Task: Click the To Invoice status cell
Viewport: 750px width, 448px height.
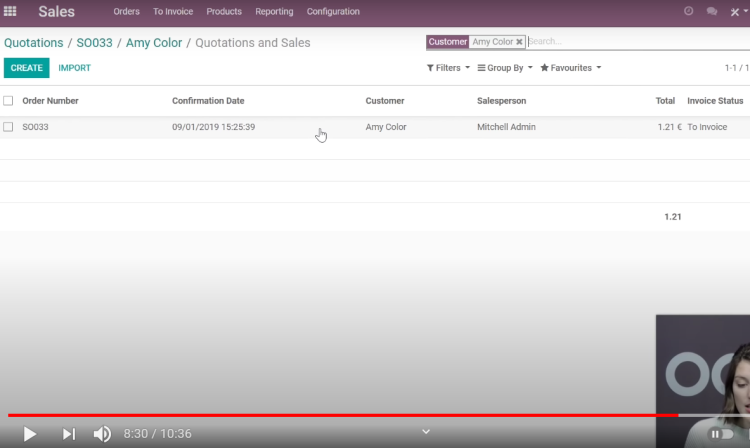Action: click(707, 127)
